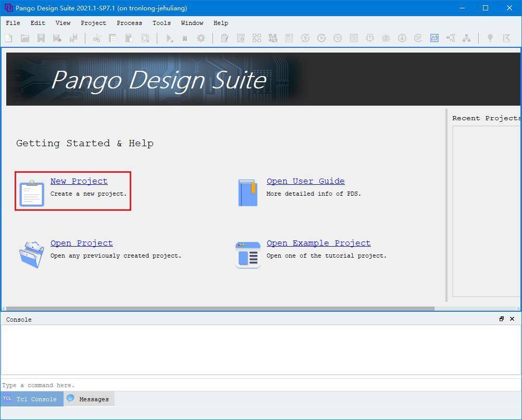Click the New Project link
Screen dimensions: 522x420
(79, 181)
